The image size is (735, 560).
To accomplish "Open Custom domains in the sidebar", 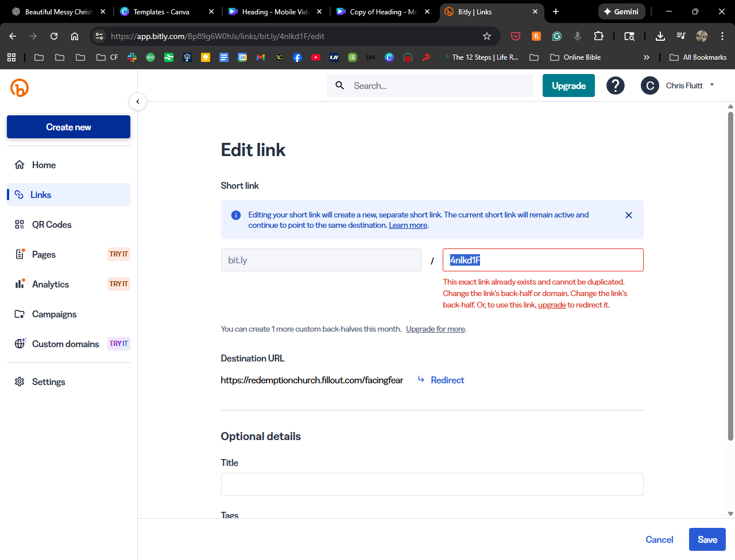I will pos(65,344).
